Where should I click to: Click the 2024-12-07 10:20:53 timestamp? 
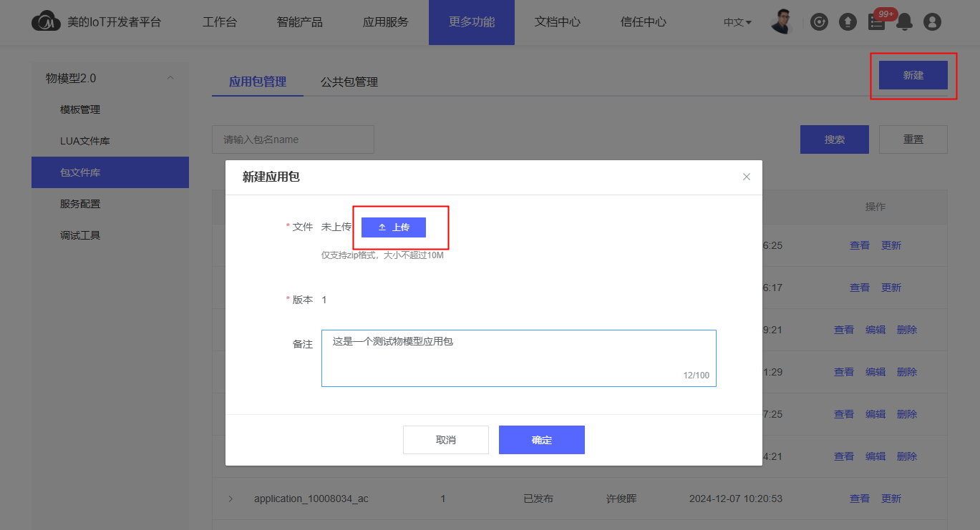(736, 499)
